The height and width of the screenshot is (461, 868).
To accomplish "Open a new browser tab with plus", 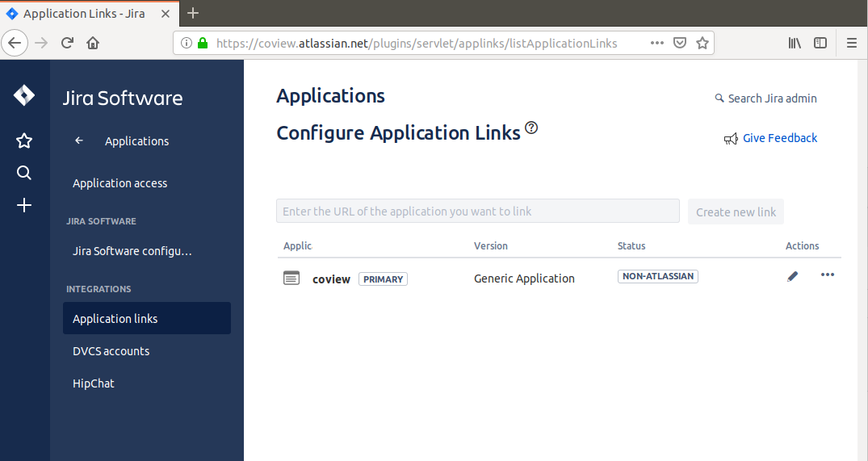I will coord(193,13).
